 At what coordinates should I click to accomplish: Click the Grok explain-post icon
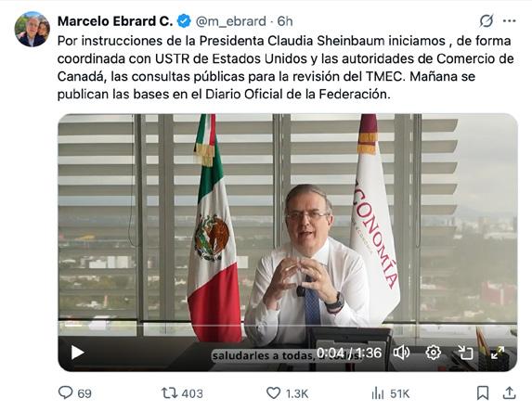[x=487, y=21]
